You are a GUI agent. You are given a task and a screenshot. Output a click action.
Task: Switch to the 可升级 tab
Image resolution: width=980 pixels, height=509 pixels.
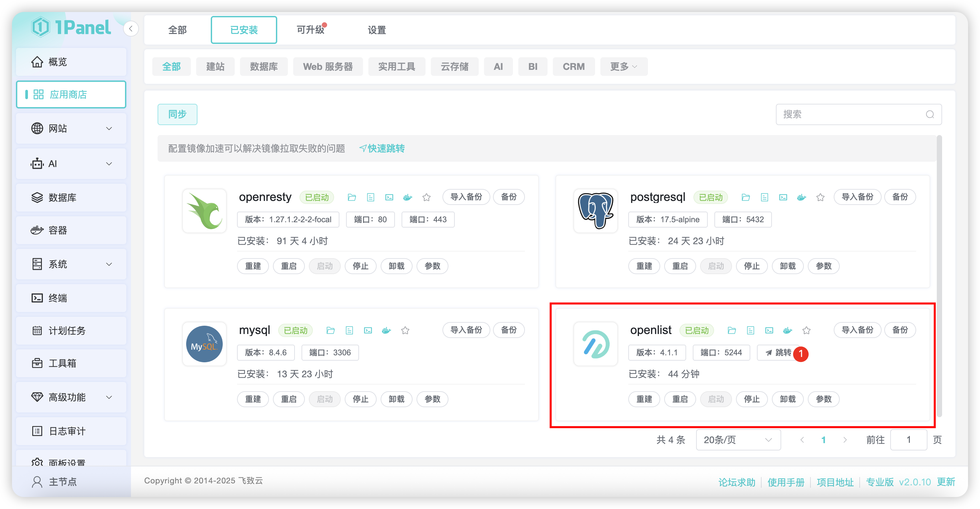pyautogui.click(x=310, y=30)
